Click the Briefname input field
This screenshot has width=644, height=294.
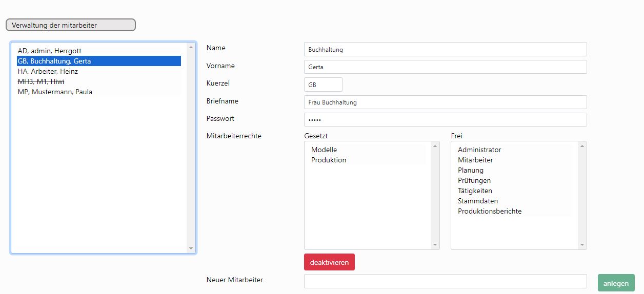pos(445,102)
